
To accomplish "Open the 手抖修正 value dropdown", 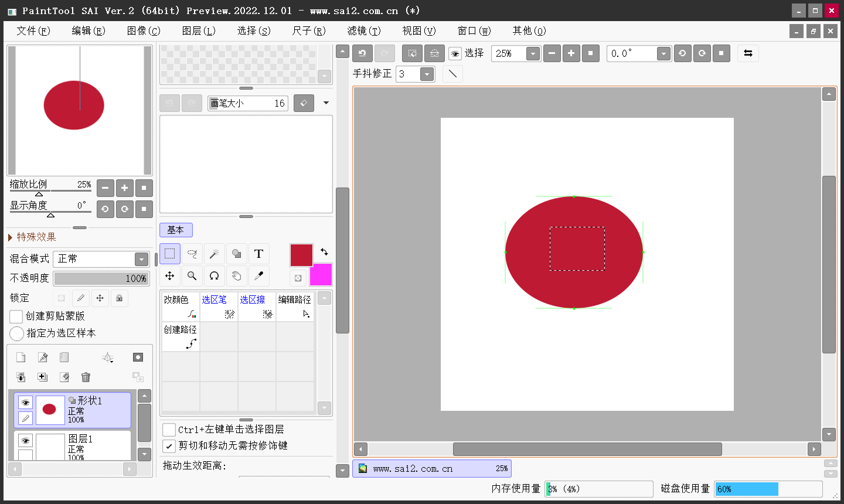I will pos(427,74).
